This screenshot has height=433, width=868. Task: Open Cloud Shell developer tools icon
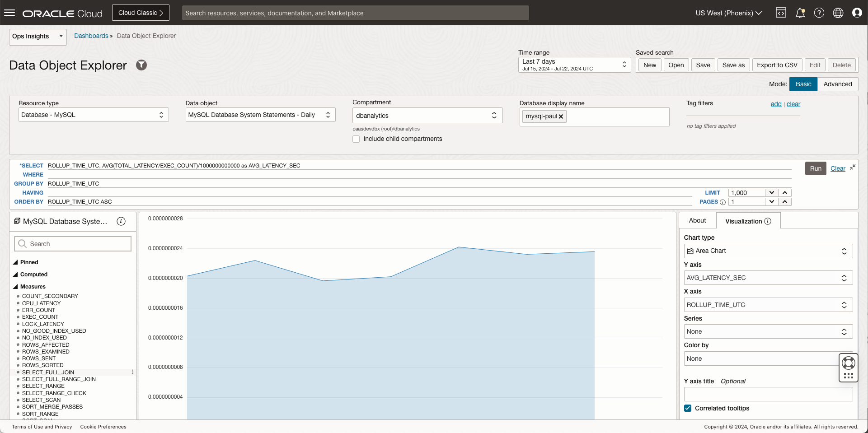(781, 13)
